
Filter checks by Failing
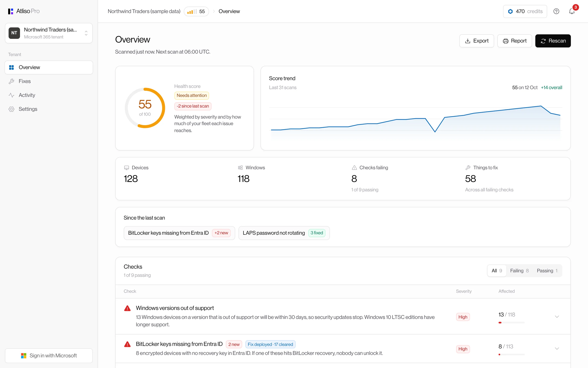[519, 271]
